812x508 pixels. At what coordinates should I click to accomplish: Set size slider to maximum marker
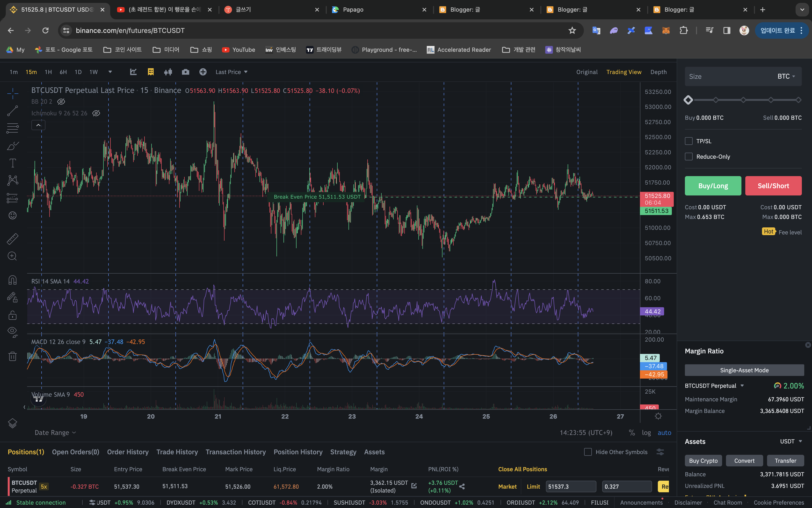[798, 100]
